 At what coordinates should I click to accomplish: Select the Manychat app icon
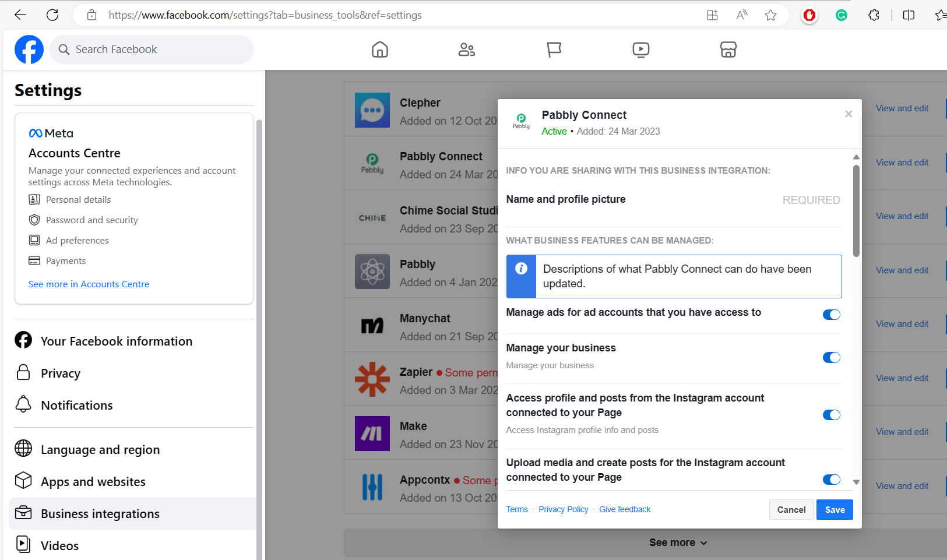click(372, 326)
